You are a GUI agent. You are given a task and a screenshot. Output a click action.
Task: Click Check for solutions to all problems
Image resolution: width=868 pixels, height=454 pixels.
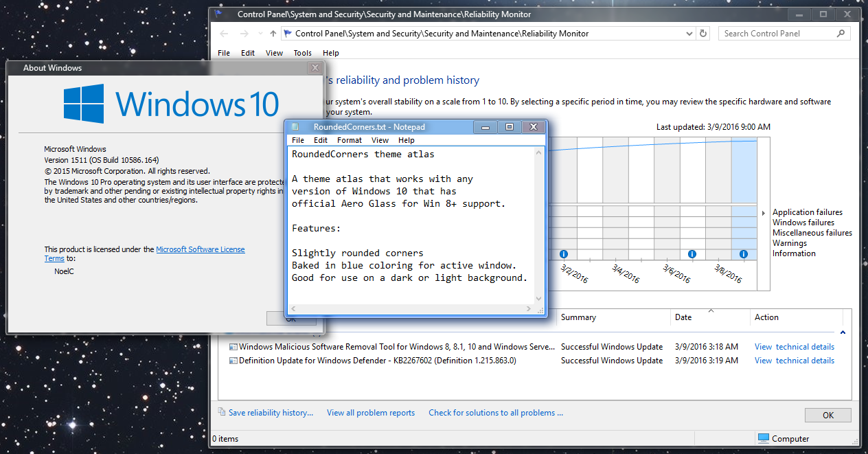coord(496,413)
